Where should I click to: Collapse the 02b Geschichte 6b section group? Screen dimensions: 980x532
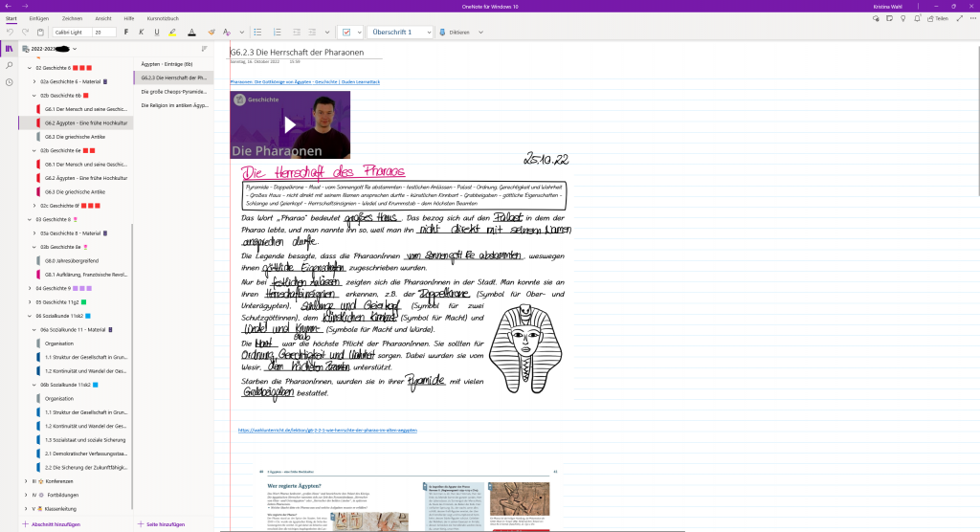click(x=33, y=96)
